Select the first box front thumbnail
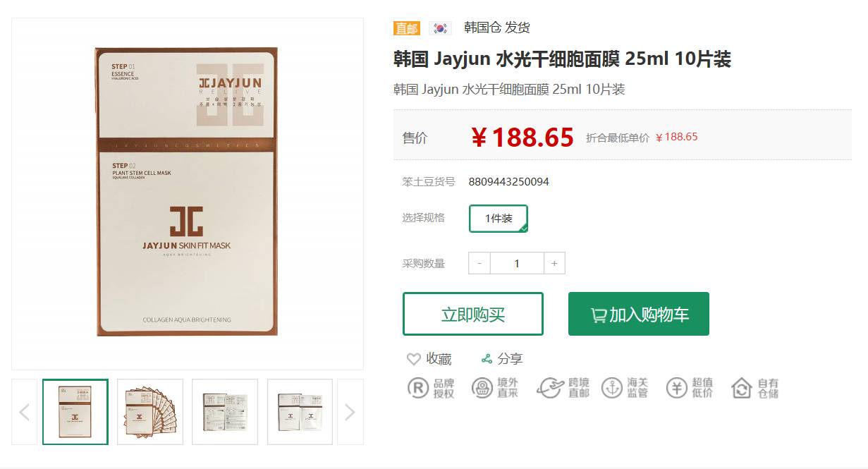This screenshot has height=469, width=868. tap(75, 412)
